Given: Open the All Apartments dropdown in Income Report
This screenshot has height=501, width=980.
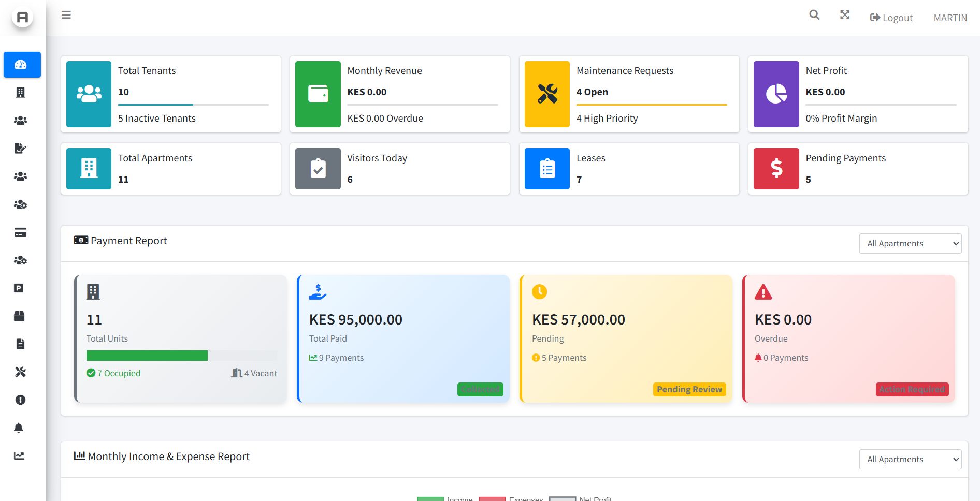Looking at the screenshot, I should pos(910,459).
